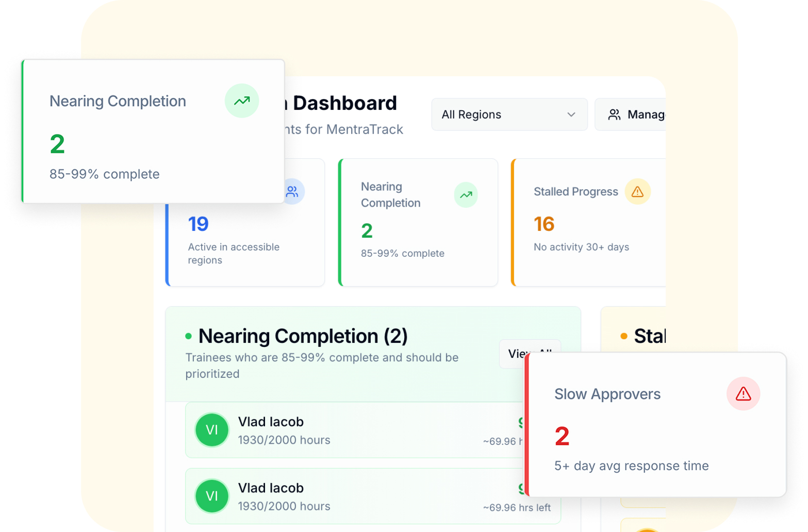
Task: Click the trending-up icon on Nearing Completion card
Action: coord(466,195)
